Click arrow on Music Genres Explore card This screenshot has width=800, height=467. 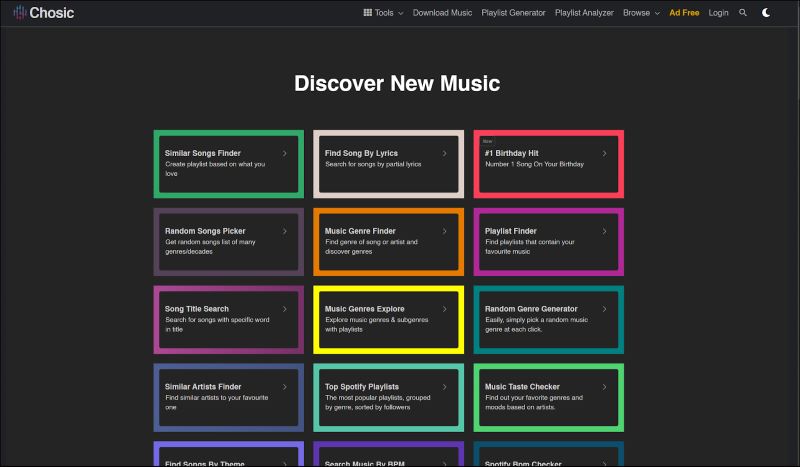click(444, 309)
